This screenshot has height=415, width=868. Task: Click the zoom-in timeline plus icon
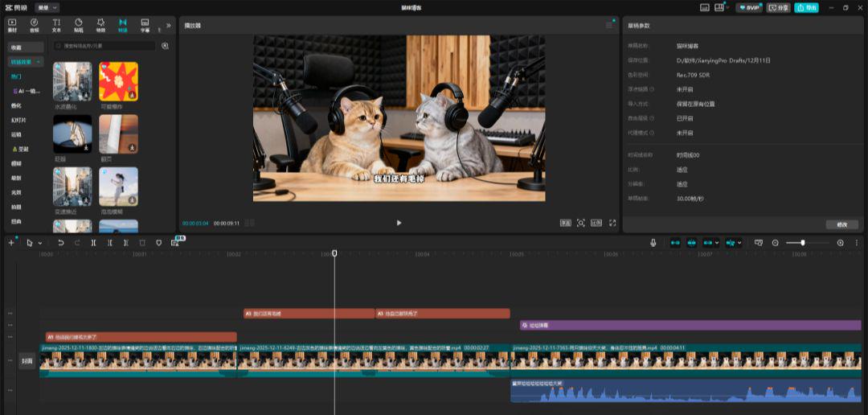point(841,242)
